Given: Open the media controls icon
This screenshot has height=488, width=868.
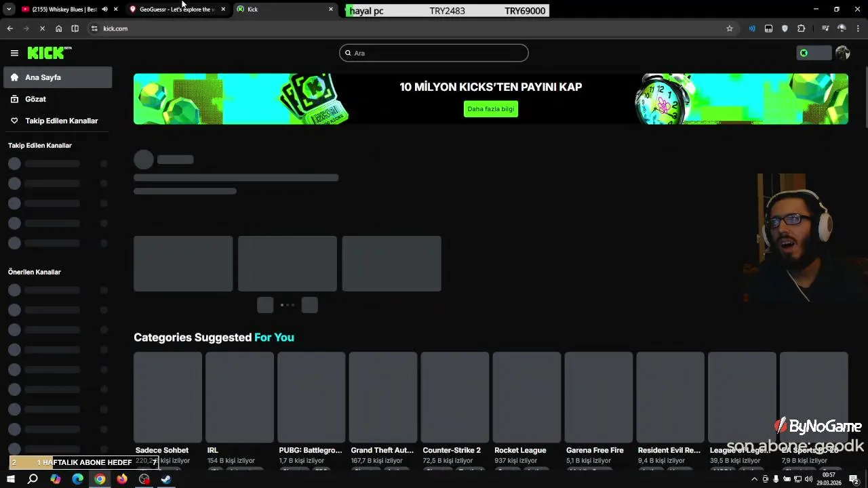Looking at the screenshot, I should click(x=825, y=28).
